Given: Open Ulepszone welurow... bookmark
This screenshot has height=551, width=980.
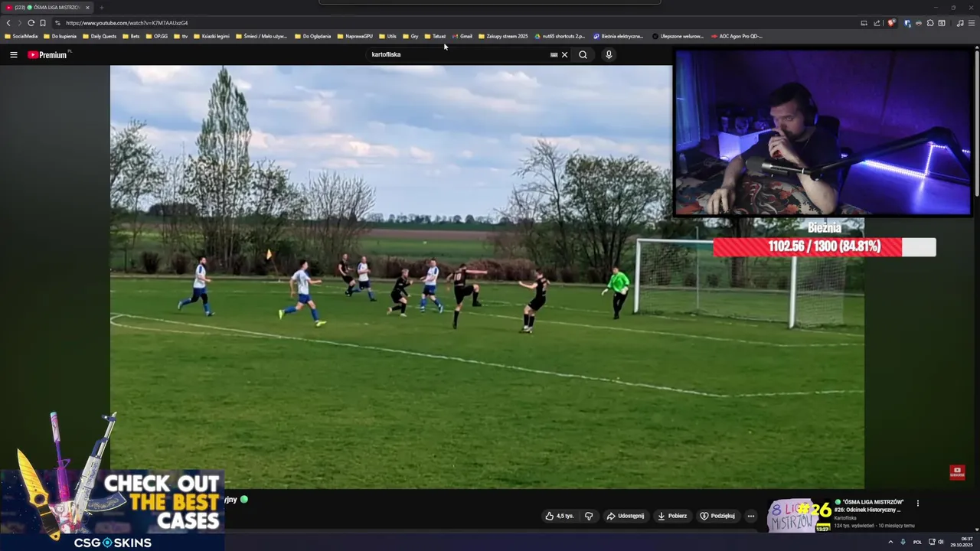Looking at the screenshot, I should (678, 36).
